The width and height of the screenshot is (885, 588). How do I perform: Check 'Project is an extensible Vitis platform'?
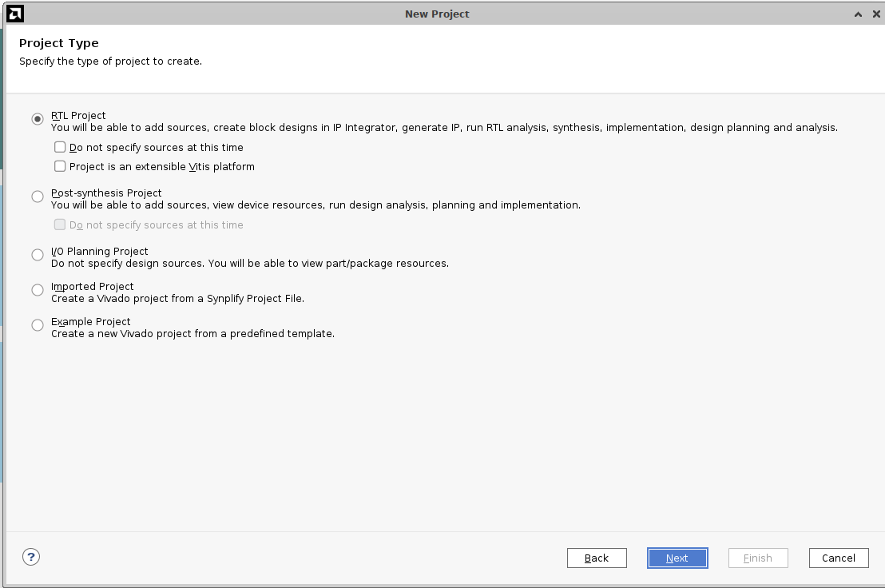click(x=60, y=166)
